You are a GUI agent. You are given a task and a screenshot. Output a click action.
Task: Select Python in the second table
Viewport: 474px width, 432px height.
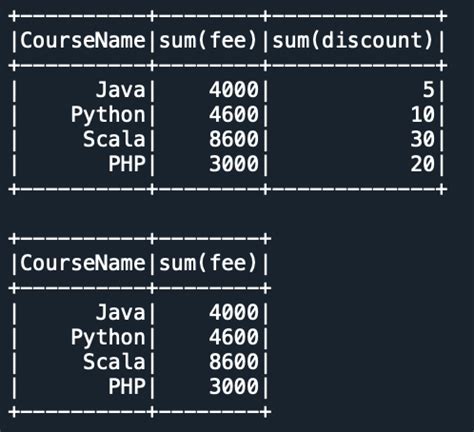(108, 338)
